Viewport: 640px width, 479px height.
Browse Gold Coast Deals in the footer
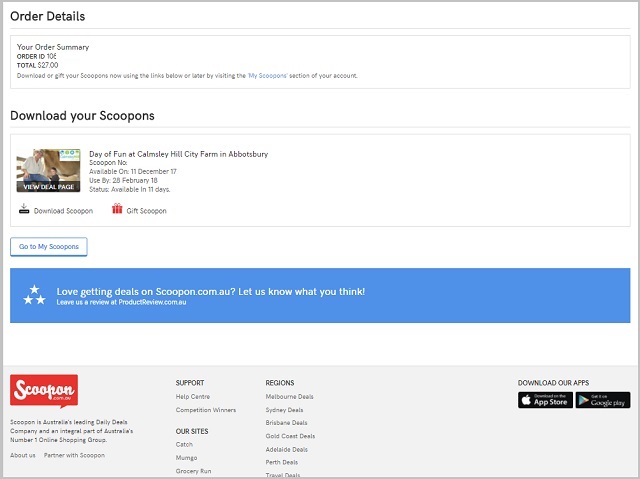[x=290, y=436]
